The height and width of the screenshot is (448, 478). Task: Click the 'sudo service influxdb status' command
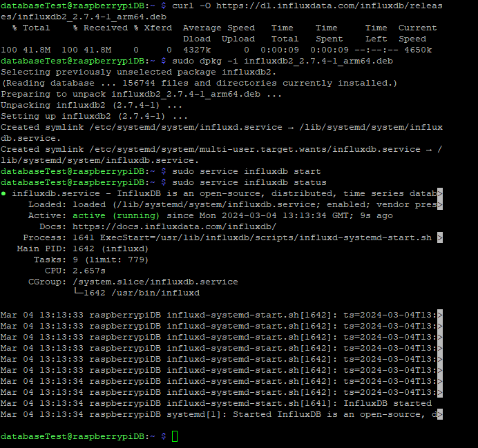point(249,182)
